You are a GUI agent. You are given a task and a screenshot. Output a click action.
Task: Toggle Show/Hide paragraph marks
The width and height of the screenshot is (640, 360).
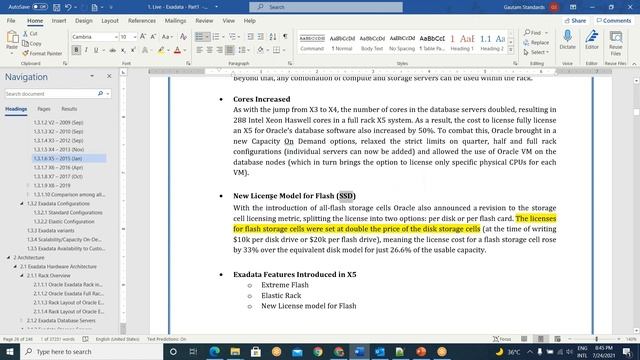285,37
